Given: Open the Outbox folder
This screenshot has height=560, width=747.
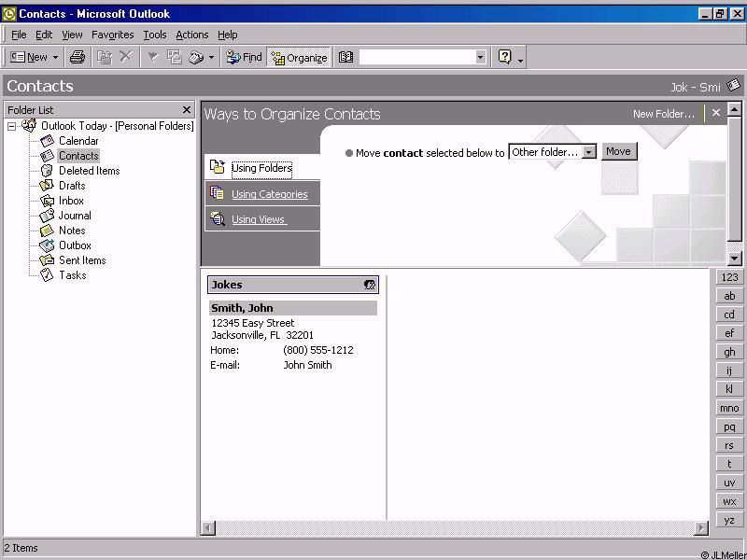Looking at the screenshot, I should pos(75,245).
